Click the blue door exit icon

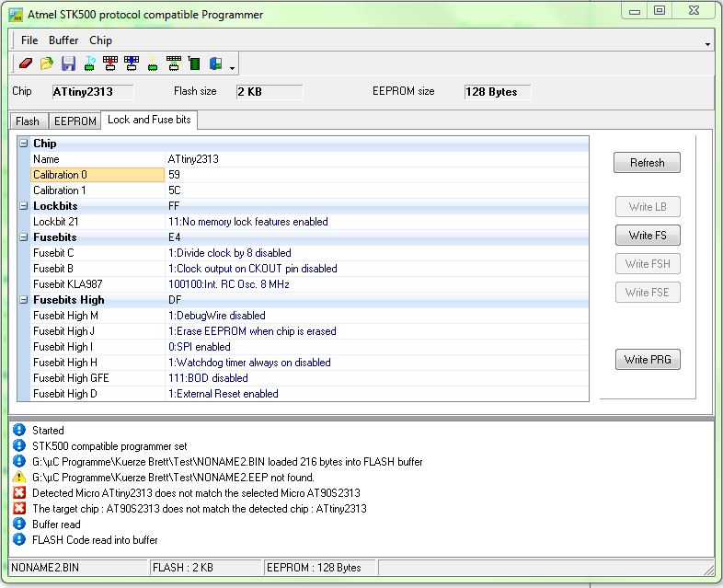click(x=216, y=63)
